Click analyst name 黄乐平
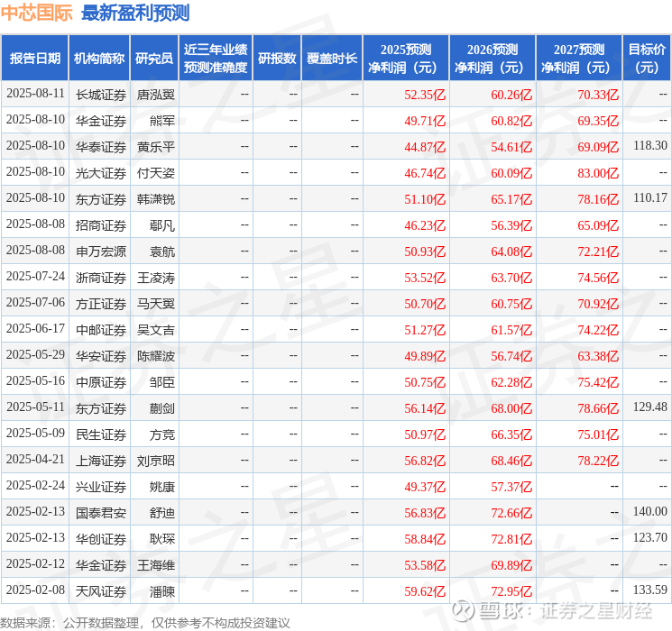The image size is (672, 631). (x=155, y=147)
